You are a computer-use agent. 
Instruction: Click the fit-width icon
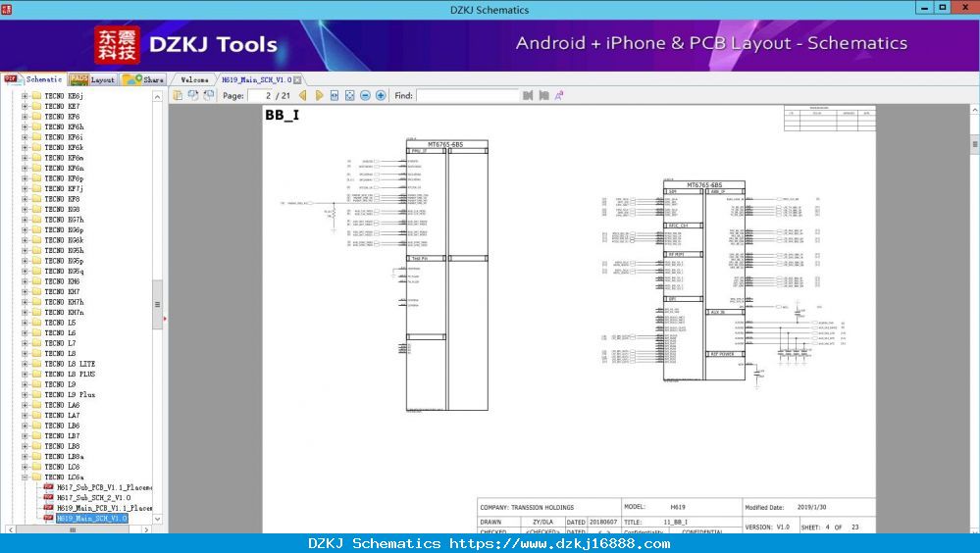point(335,96)
